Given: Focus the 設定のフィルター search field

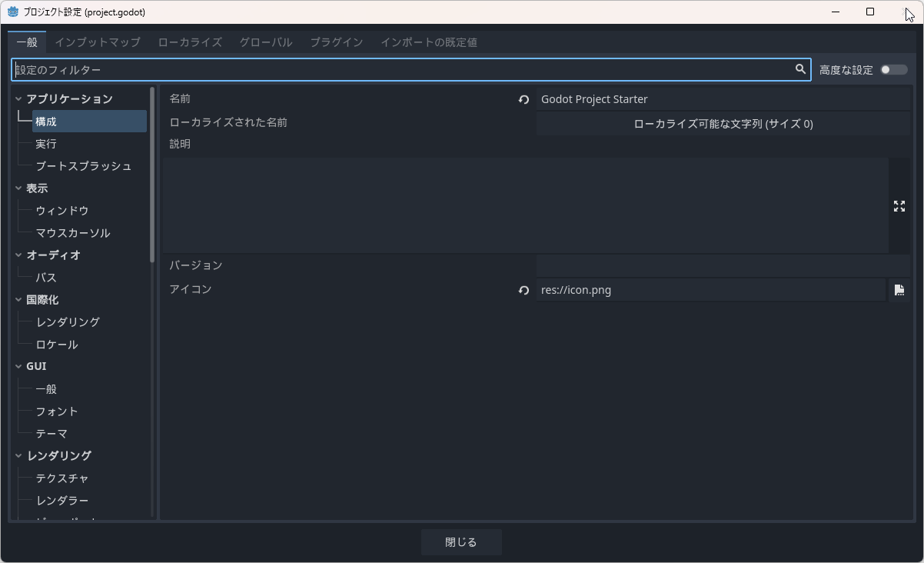Looking at the screenshot, I should 400,70.
